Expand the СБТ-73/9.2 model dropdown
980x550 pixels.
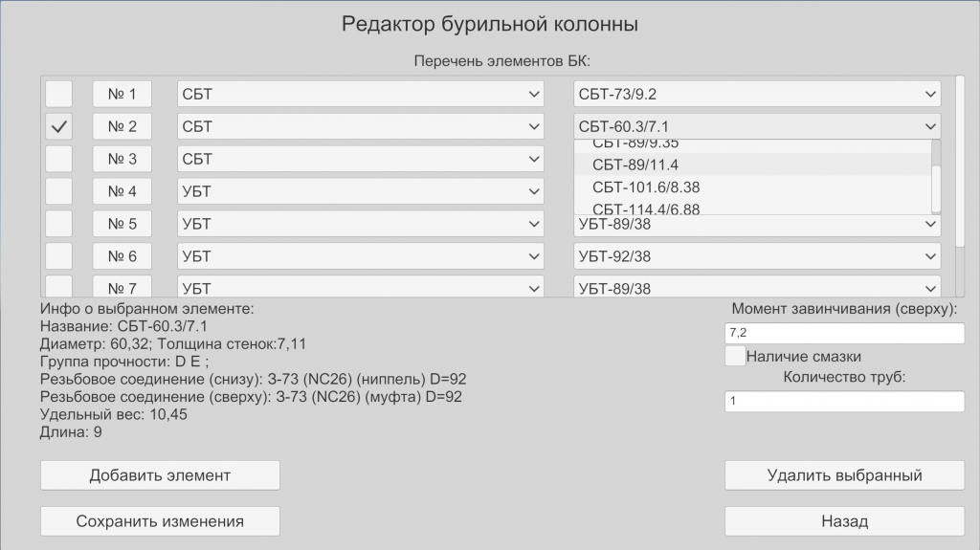(757, 94)
